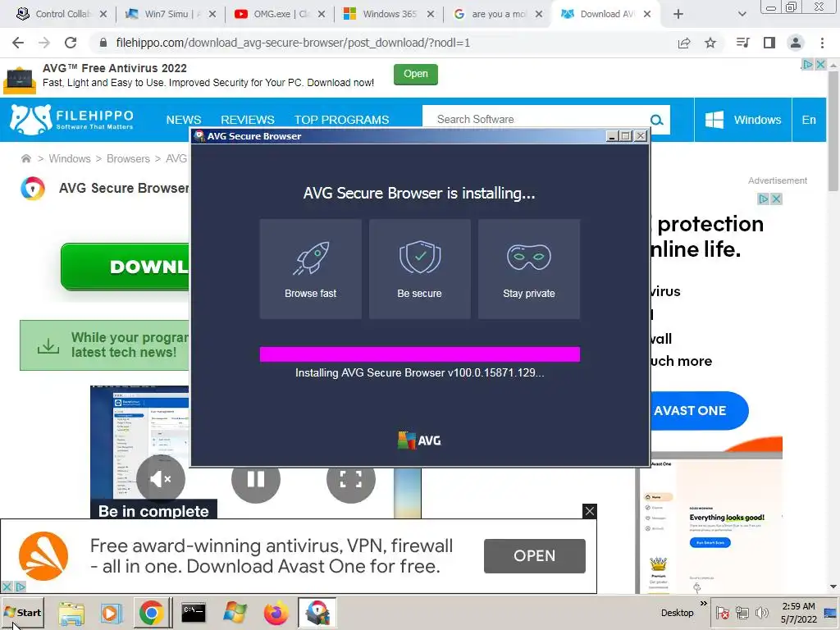Click the volume speaker tray icon
Image resolution: width=840 pixels, height=630 pixels.
[x=761, y=612]
